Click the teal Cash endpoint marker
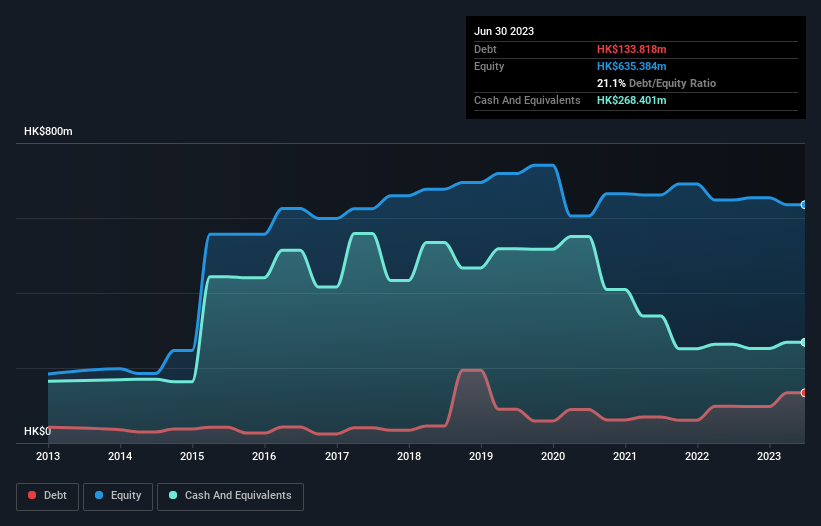 [804, 342]
